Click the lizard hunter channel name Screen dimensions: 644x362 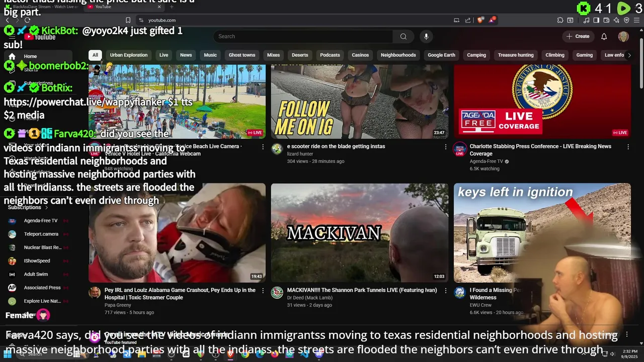[300, 154]
